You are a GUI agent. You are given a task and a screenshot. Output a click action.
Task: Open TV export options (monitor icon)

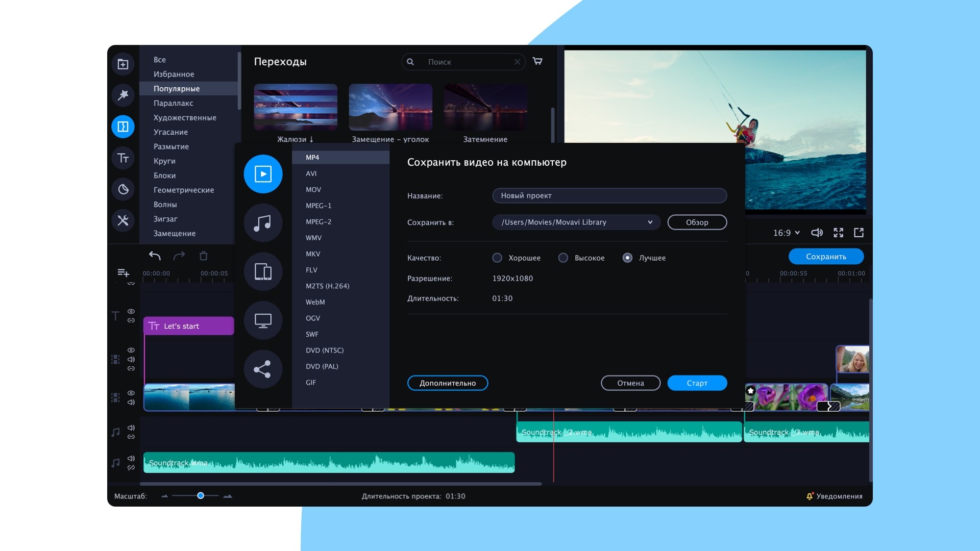click(263, 320)
